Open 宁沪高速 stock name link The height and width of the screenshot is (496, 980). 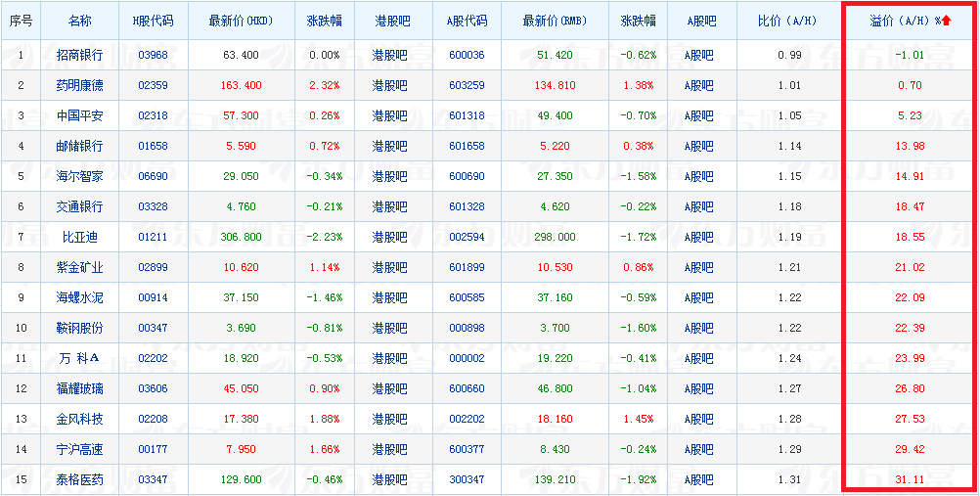click(x=79, y=449)
